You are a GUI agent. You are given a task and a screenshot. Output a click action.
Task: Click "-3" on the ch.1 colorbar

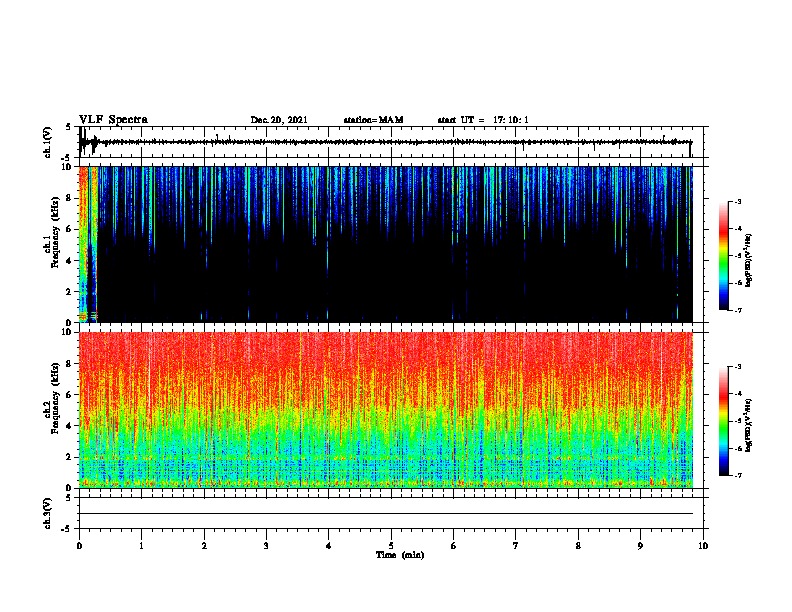coord(737,202)
